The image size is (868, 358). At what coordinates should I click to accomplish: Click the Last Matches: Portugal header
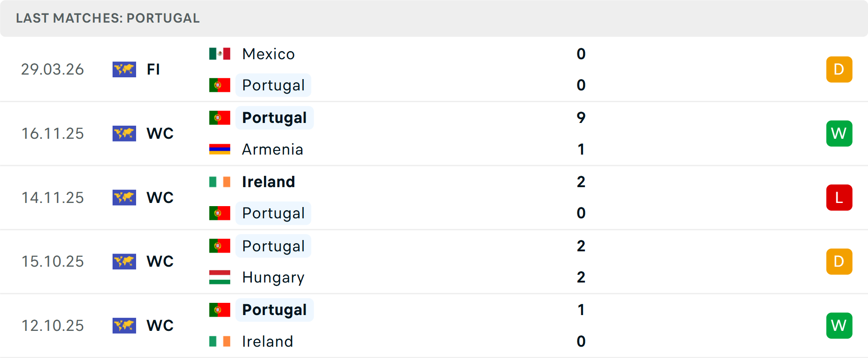(x=108, y=18)
